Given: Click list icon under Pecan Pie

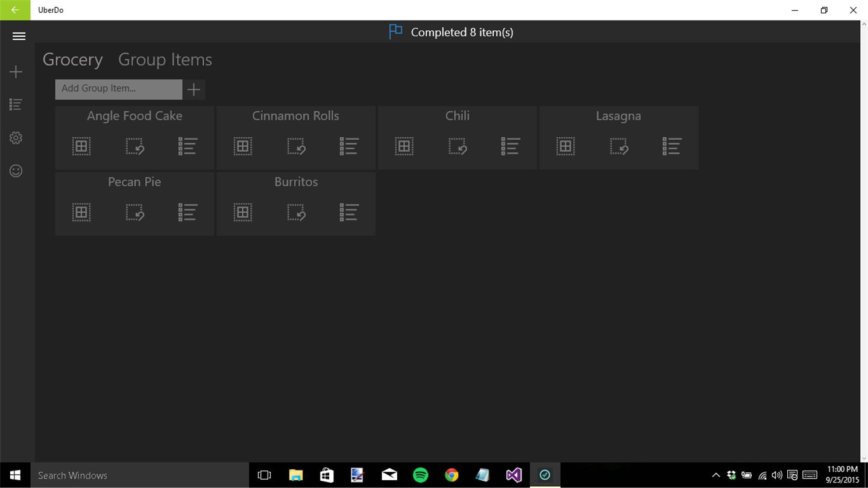Looking at the screenshot, I should click(x=187, y=212).
